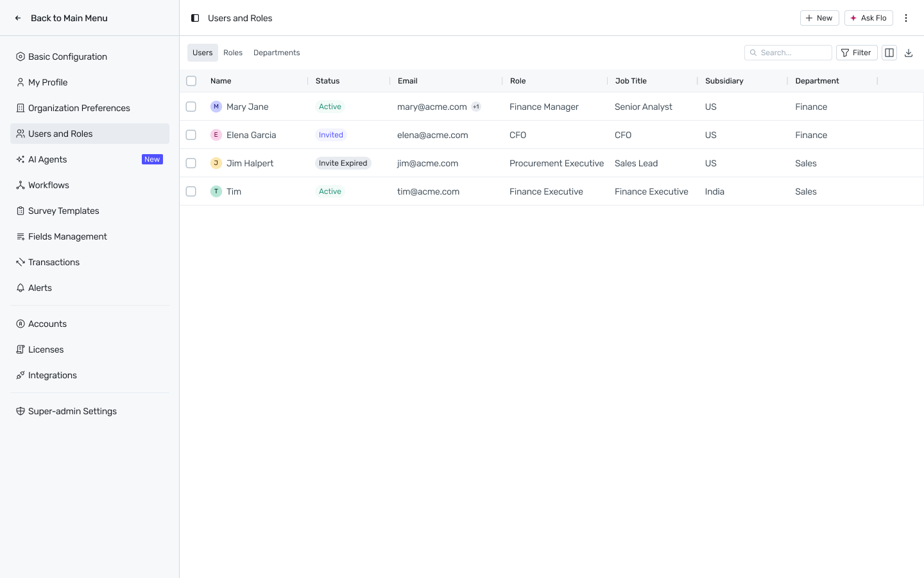Click the New button
The image size is (924, 578).
[x=819, y=18]
